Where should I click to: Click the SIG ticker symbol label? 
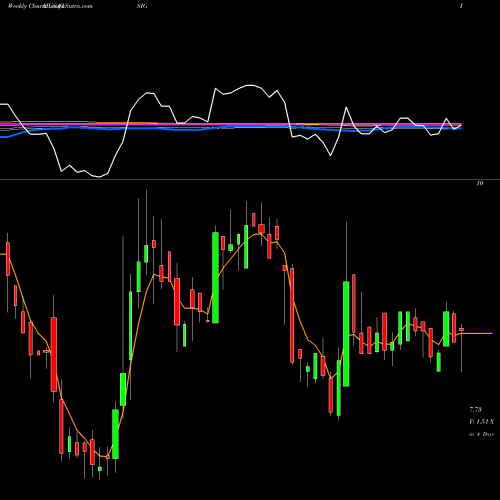(x=142, y=6)
